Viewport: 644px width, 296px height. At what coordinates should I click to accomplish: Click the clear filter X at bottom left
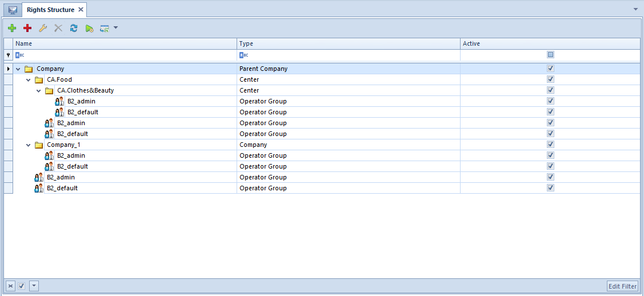[11, 286]
